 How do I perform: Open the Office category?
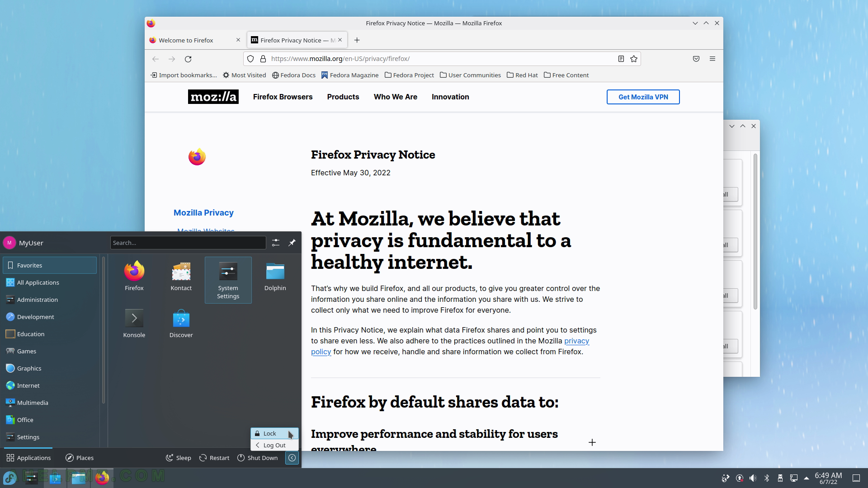(x=50, y=420)
